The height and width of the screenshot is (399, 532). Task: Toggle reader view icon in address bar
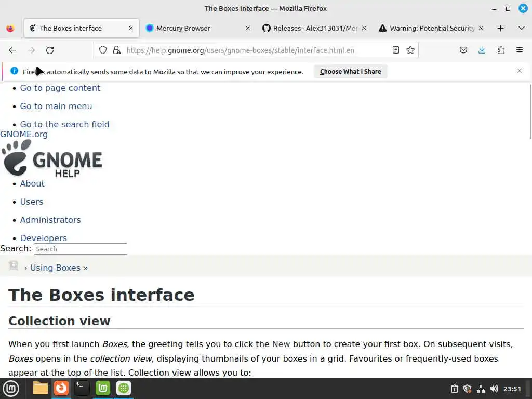point(395,50)
